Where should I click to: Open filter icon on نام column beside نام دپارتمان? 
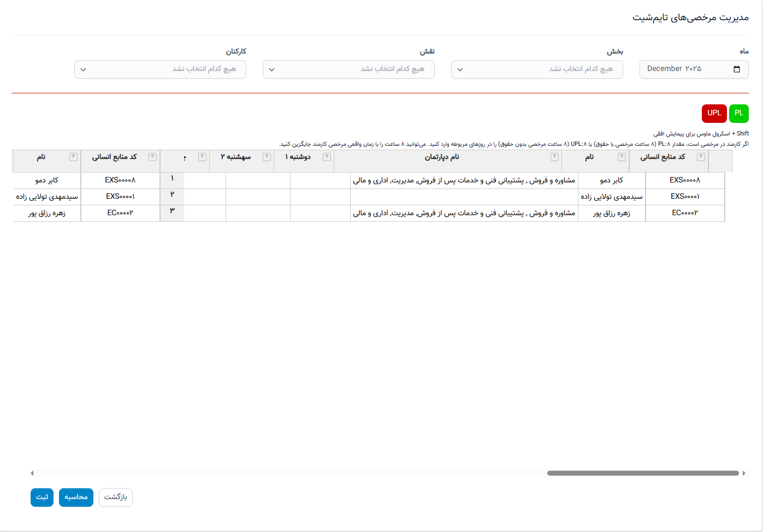coord(622,157)
